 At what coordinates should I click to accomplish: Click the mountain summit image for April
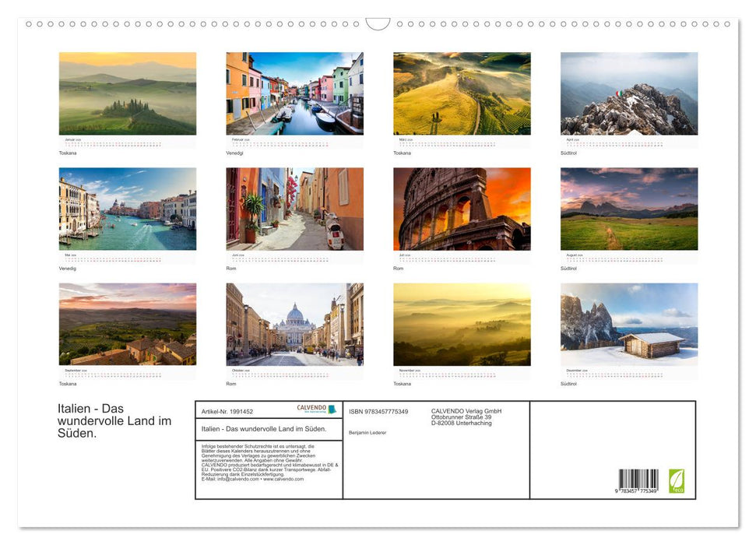pyautogui.click(x=628, y=93)
